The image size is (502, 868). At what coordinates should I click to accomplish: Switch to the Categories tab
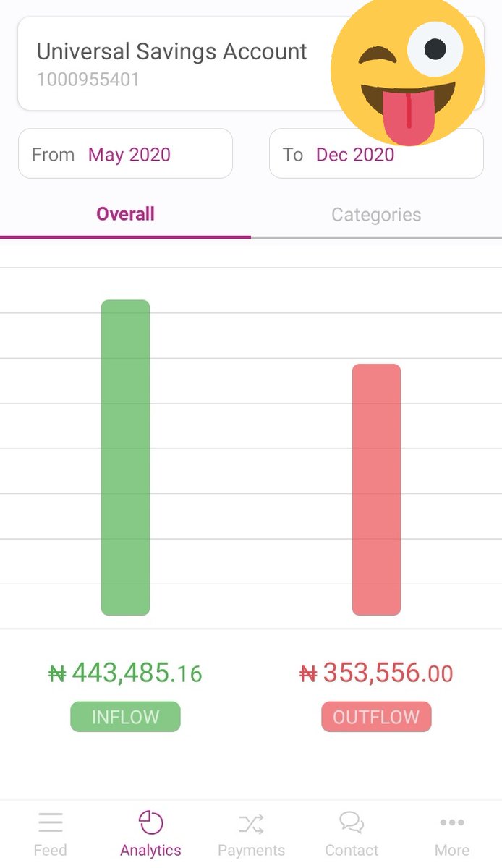[376, 215]
